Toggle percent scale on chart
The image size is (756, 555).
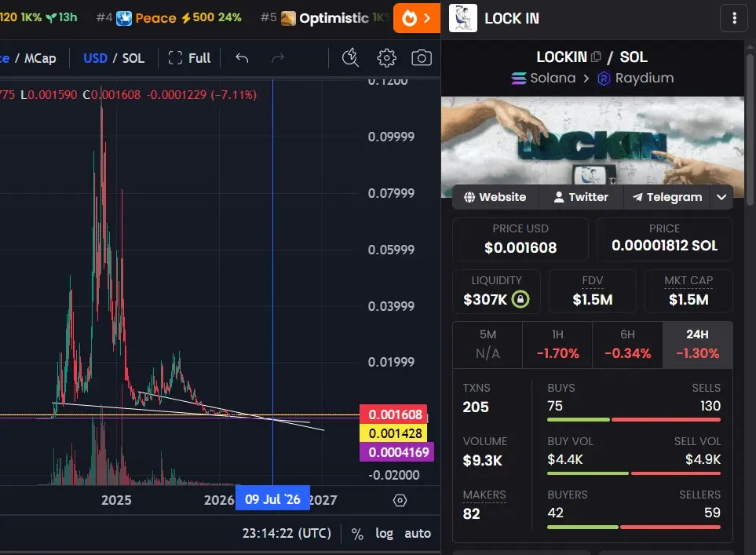pyautogui.click(x=357, y=534)
